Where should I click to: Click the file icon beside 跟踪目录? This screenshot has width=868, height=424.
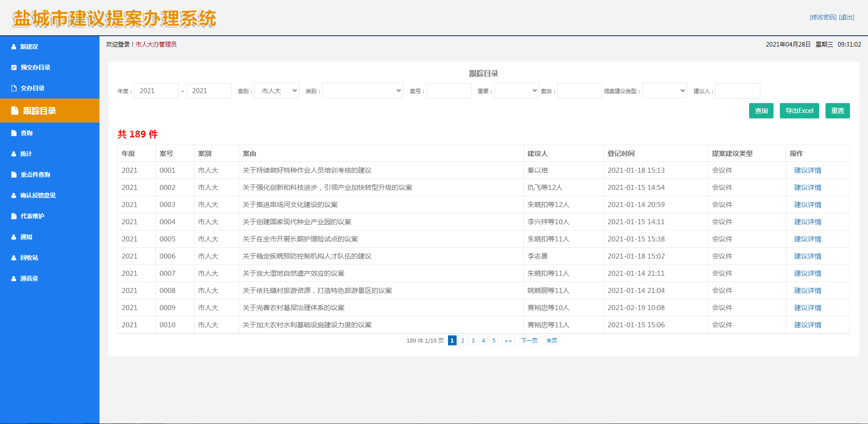pos(15,111)
